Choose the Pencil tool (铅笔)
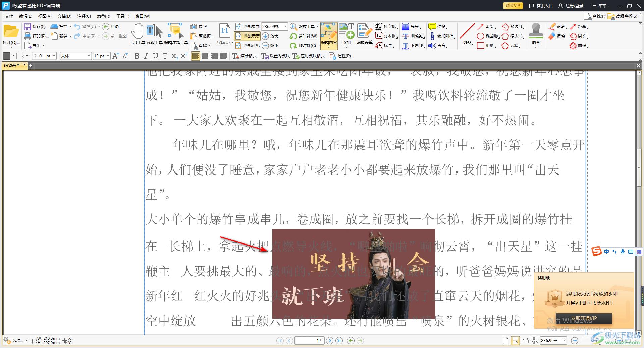This screenshot has height=348, width=644. [557, 26]
